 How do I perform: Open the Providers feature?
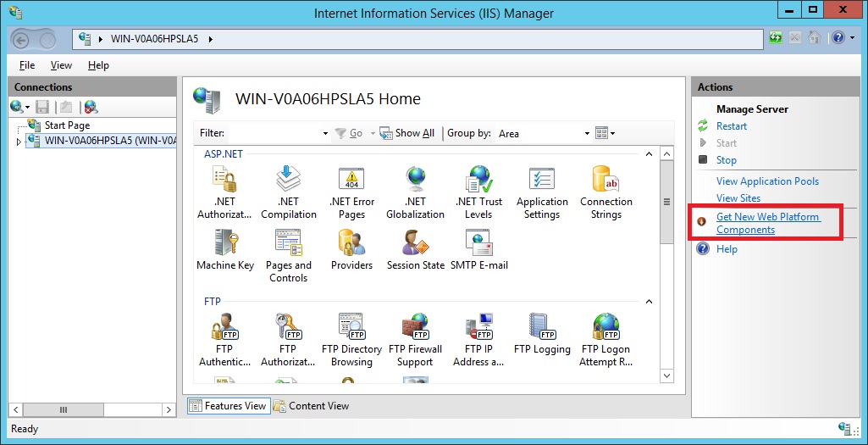[x=351, y=249]
